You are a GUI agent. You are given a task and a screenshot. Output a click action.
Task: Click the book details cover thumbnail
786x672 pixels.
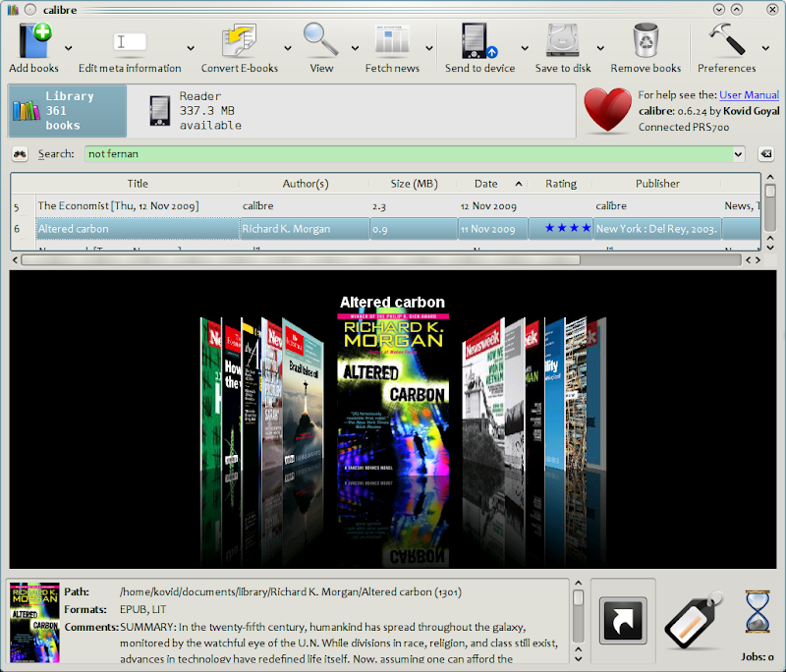34,622
